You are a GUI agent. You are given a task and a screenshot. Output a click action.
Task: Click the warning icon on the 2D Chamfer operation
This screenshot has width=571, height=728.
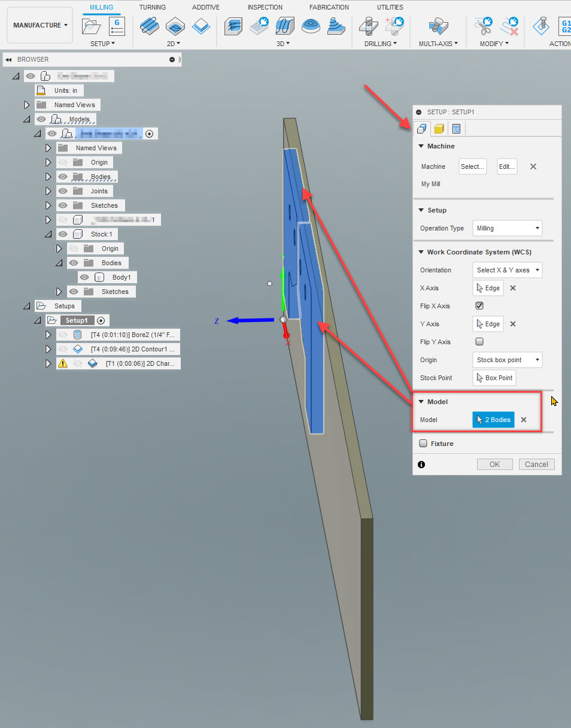[x=62, y=363]
